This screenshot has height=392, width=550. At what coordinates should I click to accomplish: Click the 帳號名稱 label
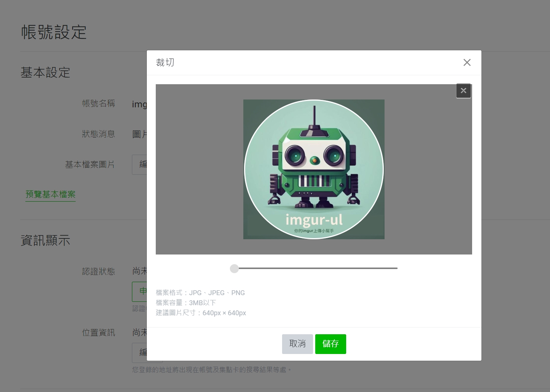click(98, 104)
